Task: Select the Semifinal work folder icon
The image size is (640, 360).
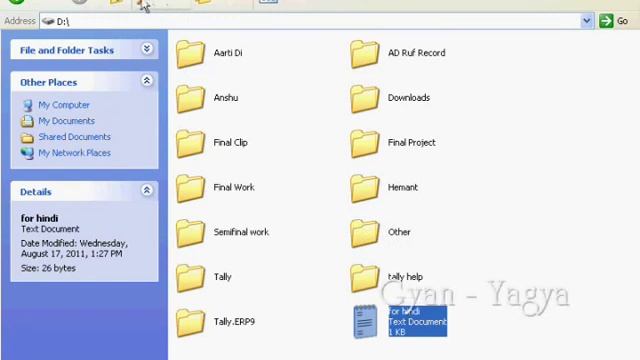Action: 190,233
